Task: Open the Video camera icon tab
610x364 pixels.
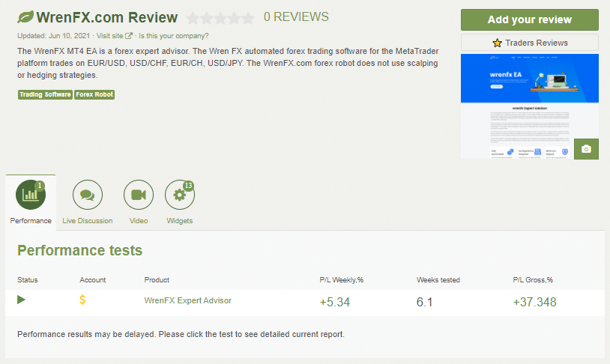Action: click(139, 195)
